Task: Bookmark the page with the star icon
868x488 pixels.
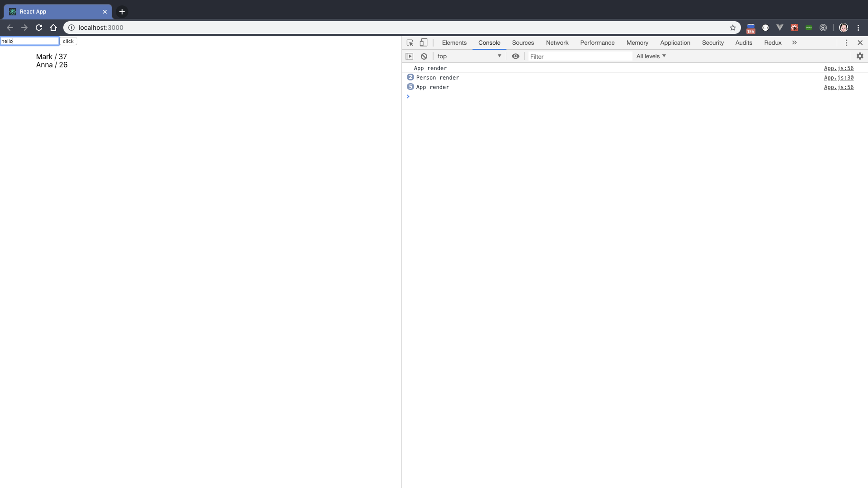Action: (x=732, y=28)
